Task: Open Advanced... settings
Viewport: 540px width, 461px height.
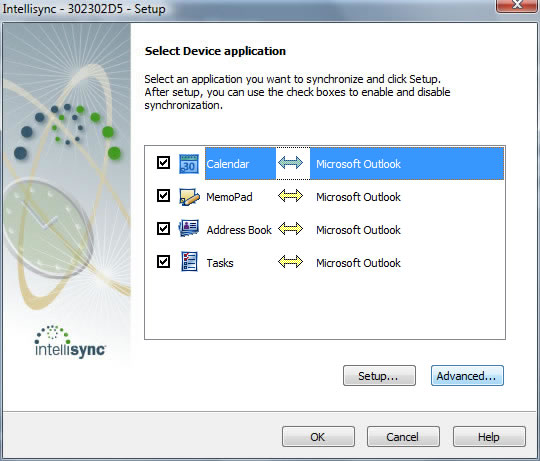Action: 467,376
